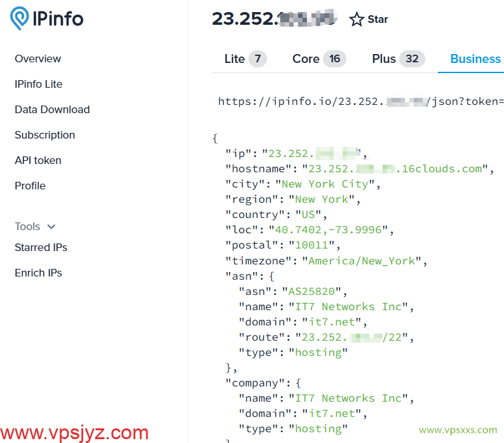The height and width of the screenshot is (443, 504).
Task: Switch to the Lite tab
Action: [245, 59]
